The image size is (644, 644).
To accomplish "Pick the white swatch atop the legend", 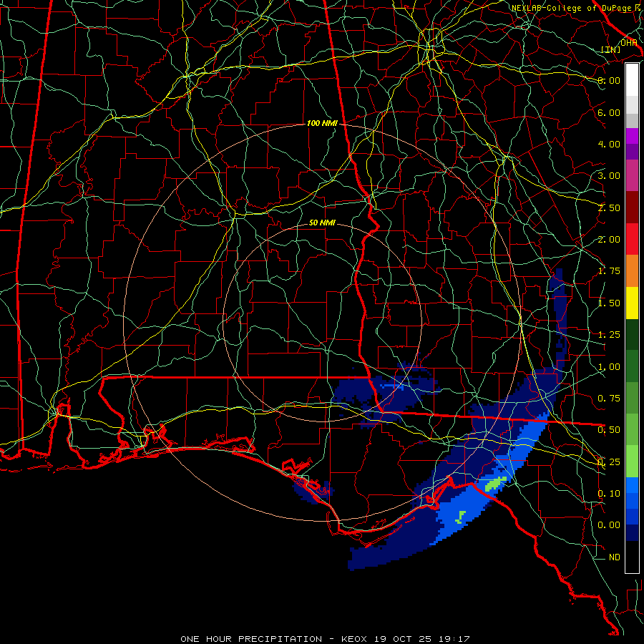I will pos(632,80).
